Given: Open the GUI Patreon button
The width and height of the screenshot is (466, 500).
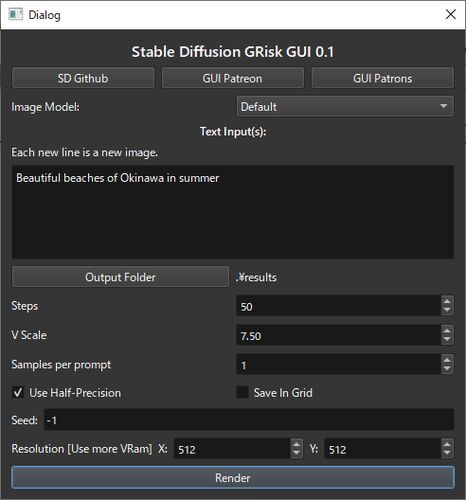Looking at the screenshot, I should tap(233, 78).
